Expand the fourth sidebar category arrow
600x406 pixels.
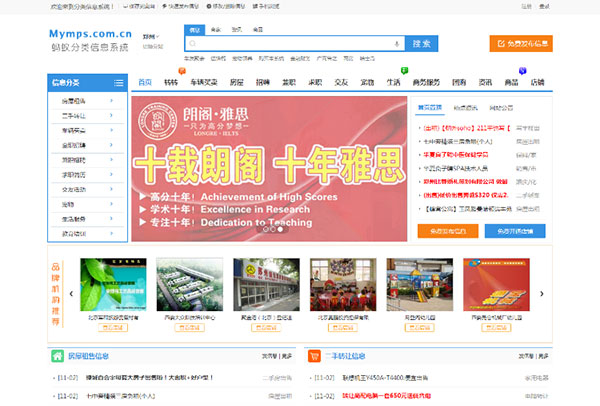(111, 145)
